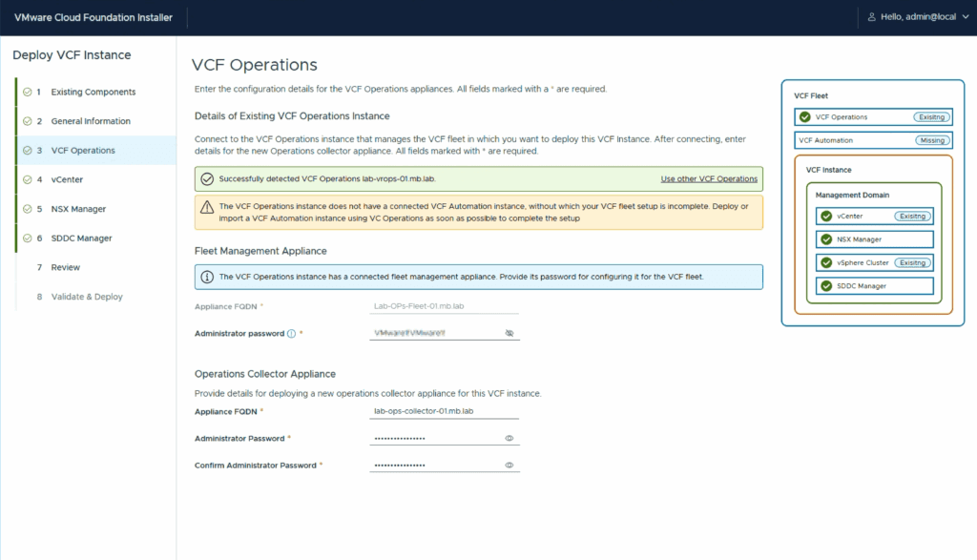
Task: Click the info circle icon in blue banner
Action: (207, 277)
